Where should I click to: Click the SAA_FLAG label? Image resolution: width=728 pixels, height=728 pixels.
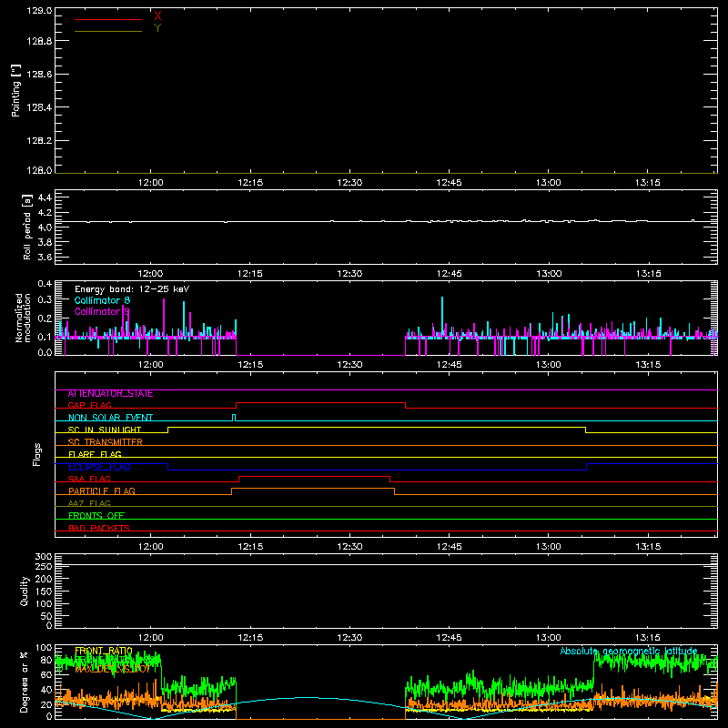click(89, 479)
